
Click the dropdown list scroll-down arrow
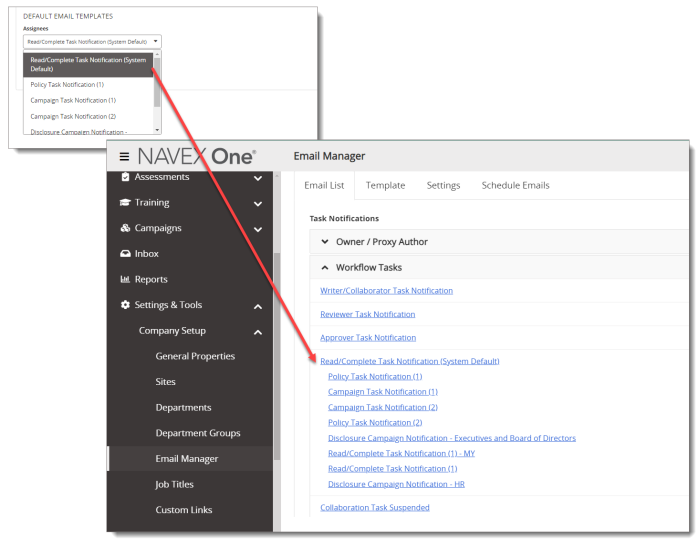tap(157, 130)
